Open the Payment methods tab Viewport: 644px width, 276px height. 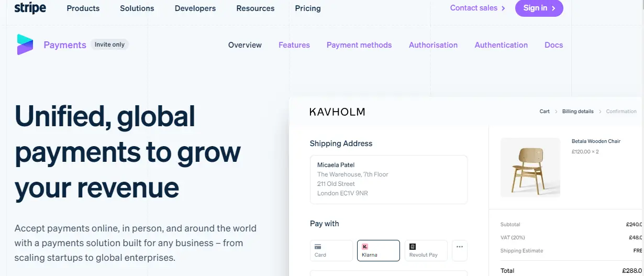point(359,45)
